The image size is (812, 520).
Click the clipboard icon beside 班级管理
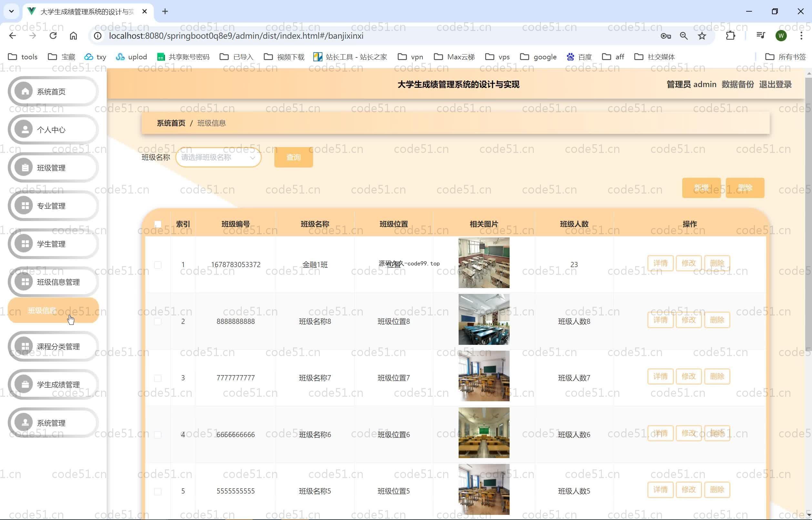25,167
